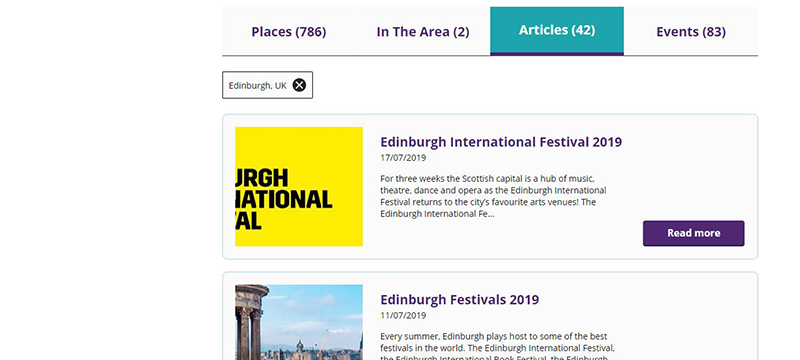Click the Edinburgh skyline thumbnail image
The height and width of the screenshot is (360, 800).
point(298,322)
